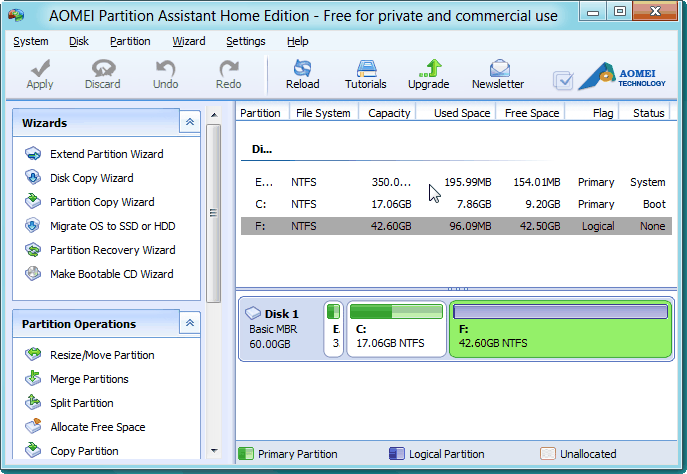Viewport: 687px width, 474px height.
Task: Sort by Flag column header
Action: point(592,113)
